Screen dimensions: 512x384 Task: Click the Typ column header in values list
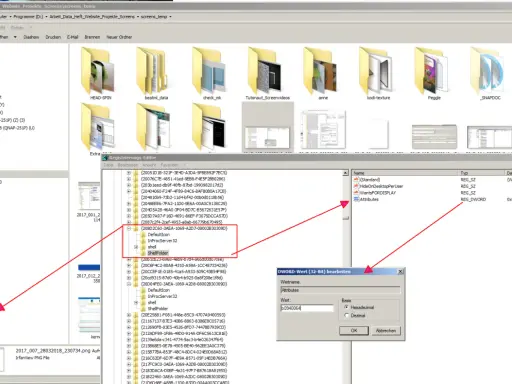click(482, 173)
